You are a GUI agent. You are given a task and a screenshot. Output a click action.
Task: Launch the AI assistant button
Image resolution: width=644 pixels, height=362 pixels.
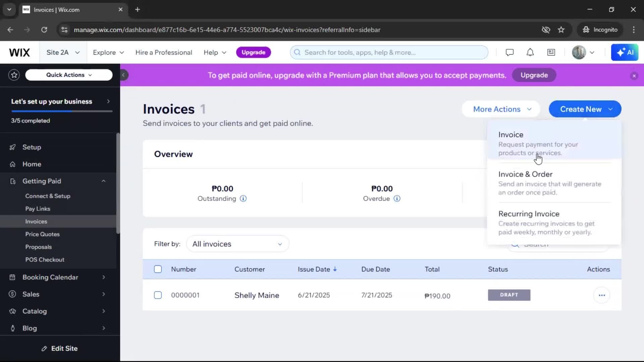[x=625, y=53]
